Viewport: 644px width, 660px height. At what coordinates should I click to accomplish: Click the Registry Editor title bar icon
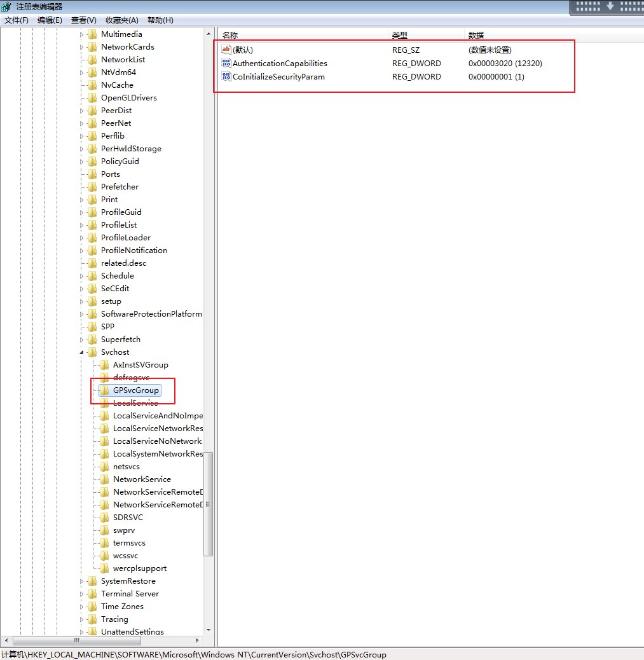pyautogui.click(x=7, y=6)
